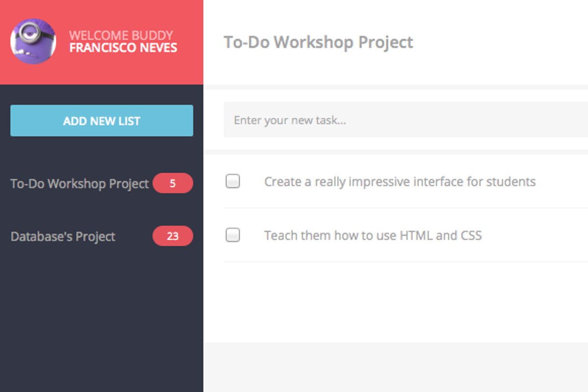Click the ADD NEW LIST button

pos(101,121)
